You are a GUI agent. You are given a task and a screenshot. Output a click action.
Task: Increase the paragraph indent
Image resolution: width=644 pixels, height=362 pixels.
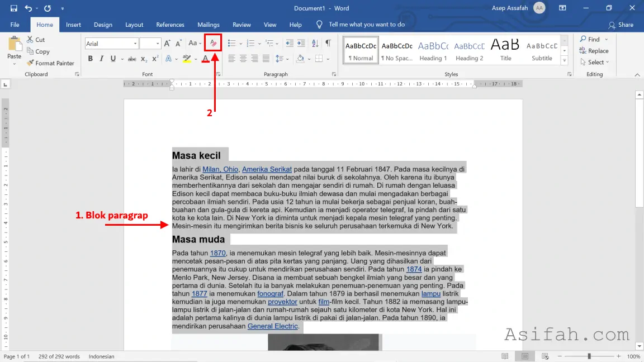tap(301, 43)
